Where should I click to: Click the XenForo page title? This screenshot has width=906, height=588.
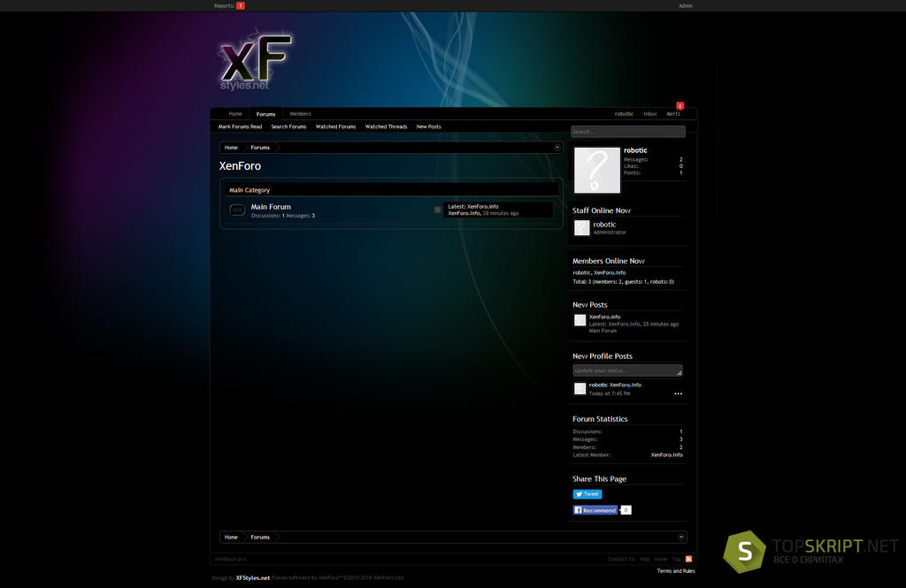click(240, 165)
